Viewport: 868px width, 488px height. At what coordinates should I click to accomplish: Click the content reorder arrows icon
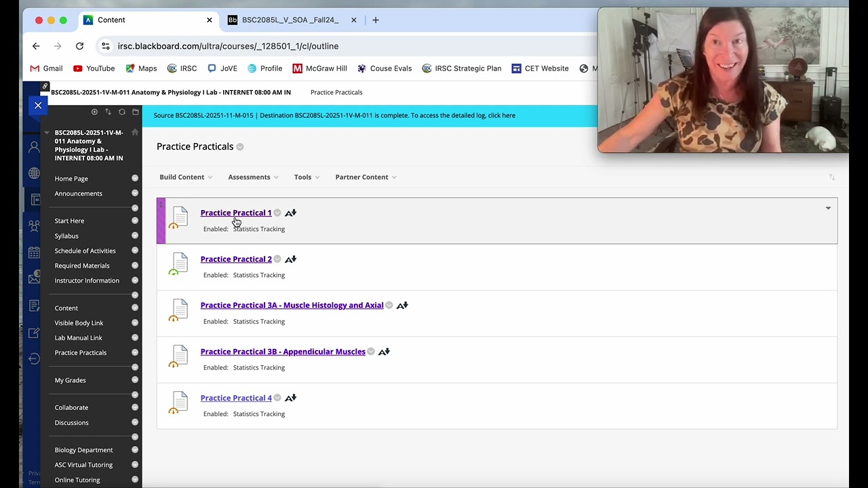(x=832, y=177)
